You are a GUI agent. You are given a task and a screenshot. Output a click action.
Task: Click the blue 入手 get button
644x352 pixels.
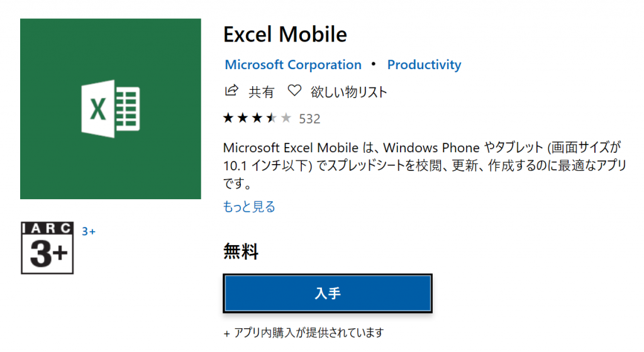pos(327,294)
